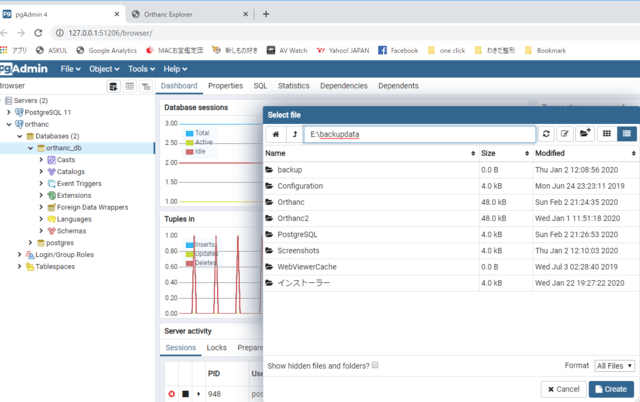Open the Format All Files dropdown
640x402 pixels.
click(x=616, y=366)
